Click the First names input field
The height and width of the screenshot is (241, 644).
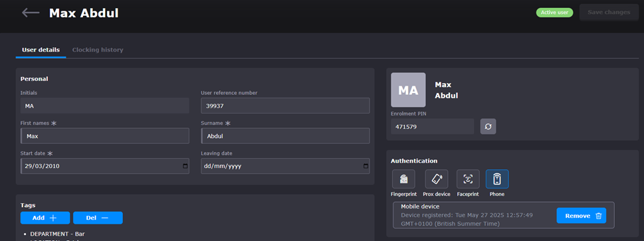click(x=105, y=136)
